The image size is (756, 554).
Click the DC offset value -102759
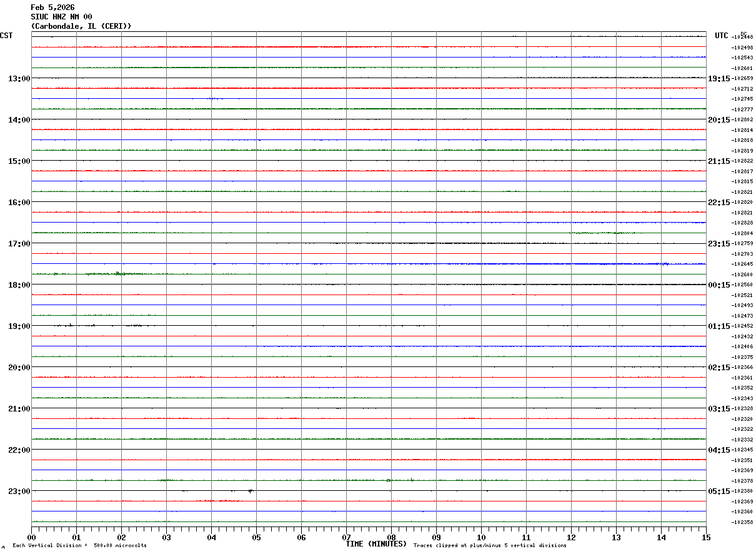[742, 243]
